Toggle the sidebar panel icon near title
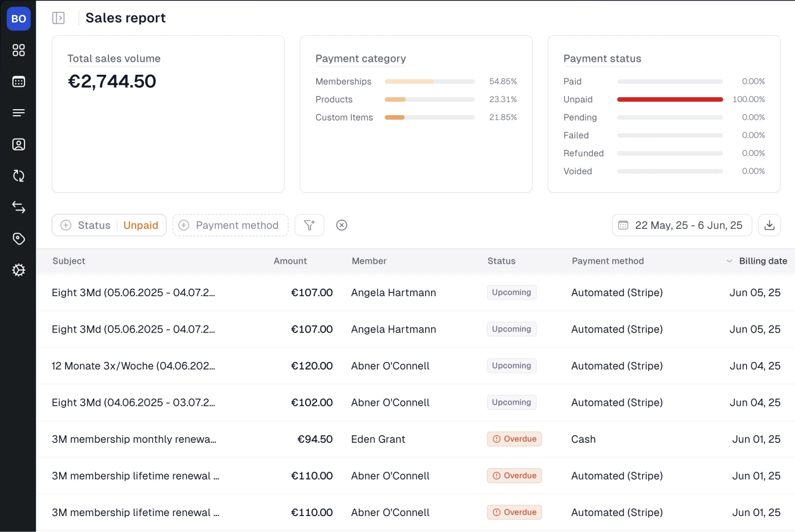795x532 pixels. pos(58,18)
